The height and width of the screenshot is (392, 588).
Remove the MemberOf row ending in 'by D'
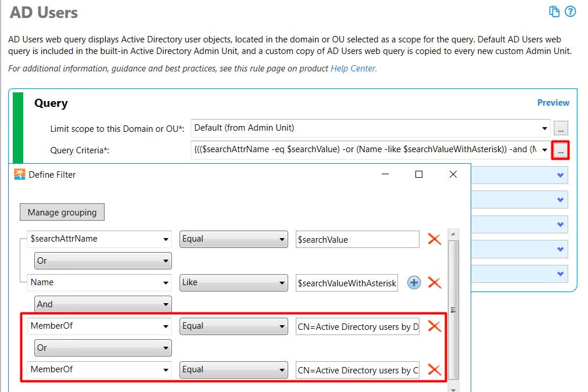pos(434,326)
